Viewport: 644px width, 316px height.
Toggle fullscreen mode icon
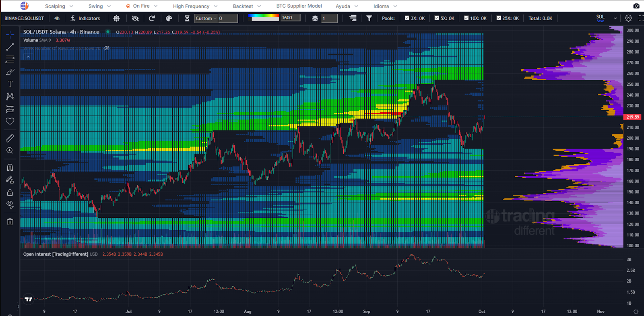[x=641, y=19]
